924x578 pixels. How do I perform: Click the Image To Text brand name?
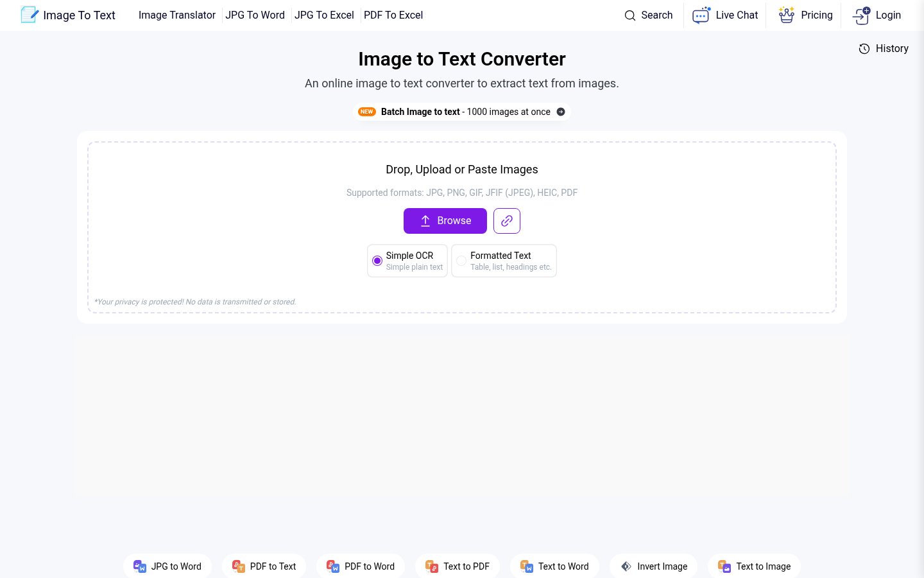tap(79, 15)
